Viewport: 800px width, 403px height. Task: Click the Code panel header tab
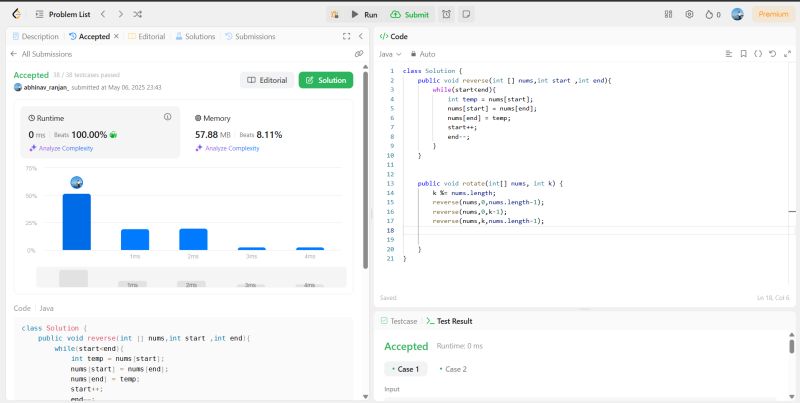point(394,36)
